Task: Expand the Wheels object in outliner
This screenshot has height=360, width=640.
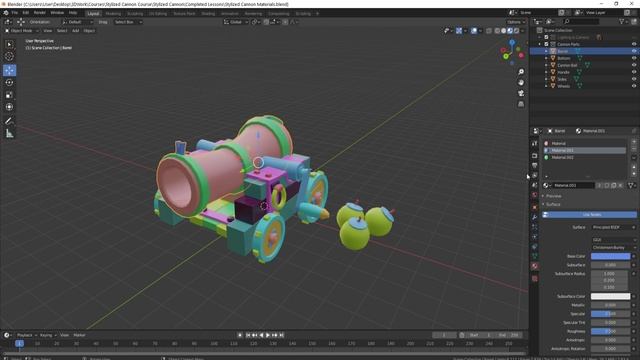Action: tap(546, 86)
